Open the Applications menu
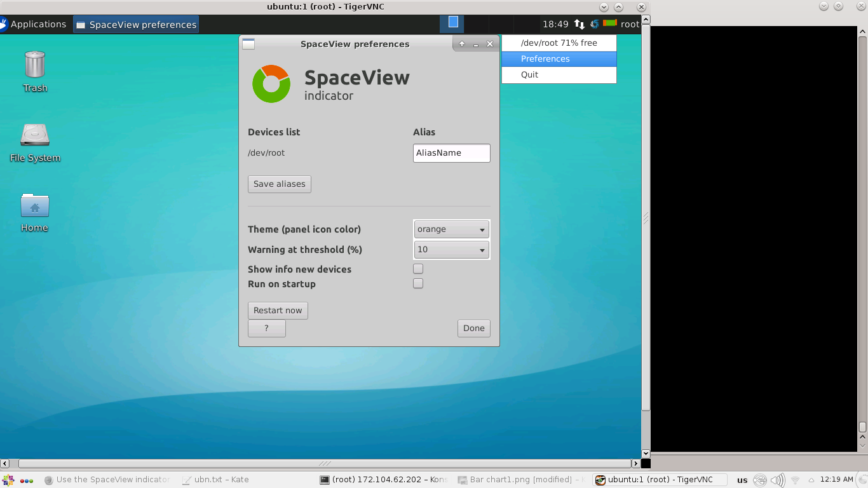Image resolution: width=868 pixels, height=488 pixels. click(33, 24)
